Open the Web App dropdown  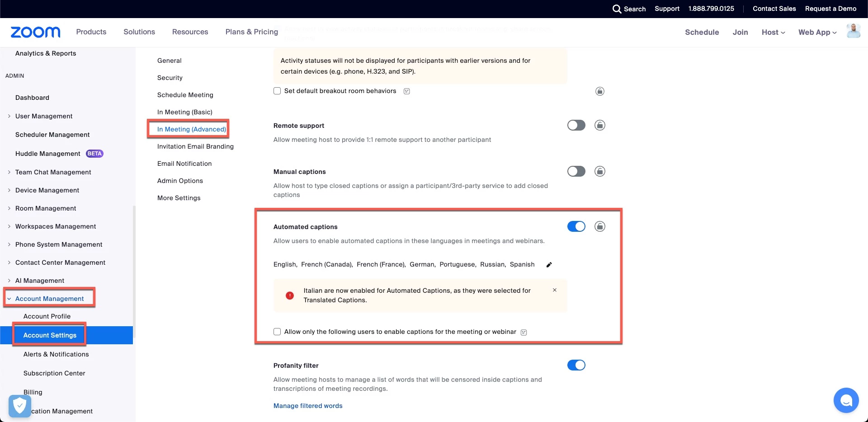817,32
